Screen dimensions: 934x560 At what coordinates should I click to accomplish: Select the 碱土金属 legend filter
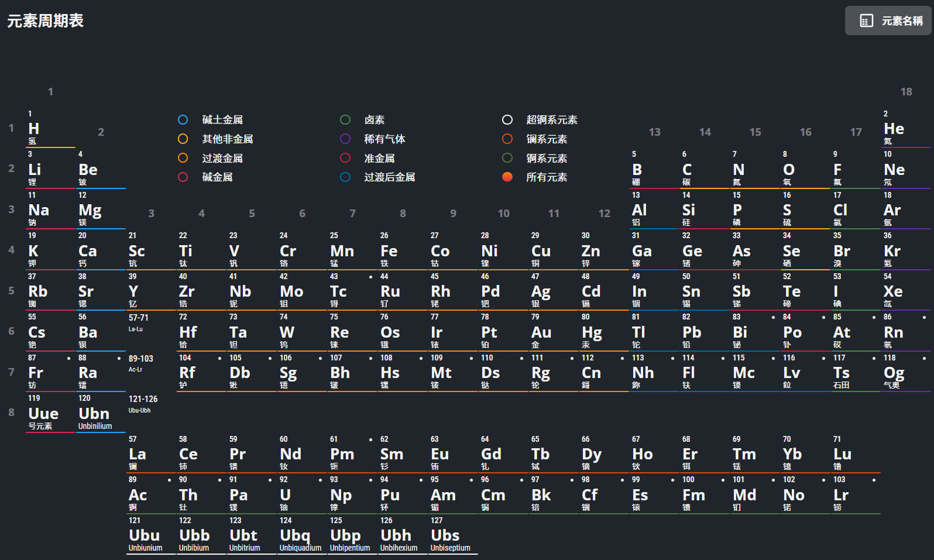(x=183, y=120)
